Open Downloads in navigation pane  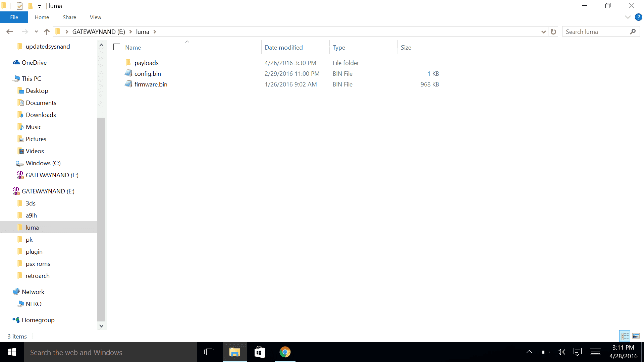pyautogui.click(x=36, y=115)
